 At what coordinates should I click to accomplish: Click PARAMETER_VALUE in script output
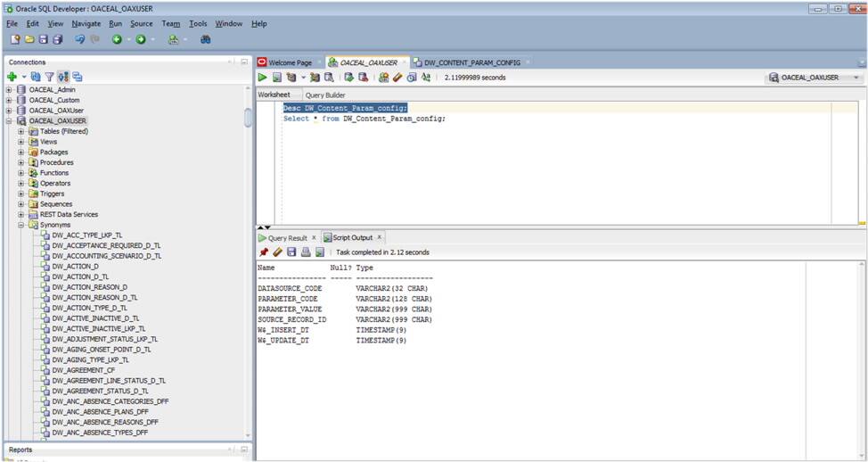pyautogui.click(x=290, y=309)
